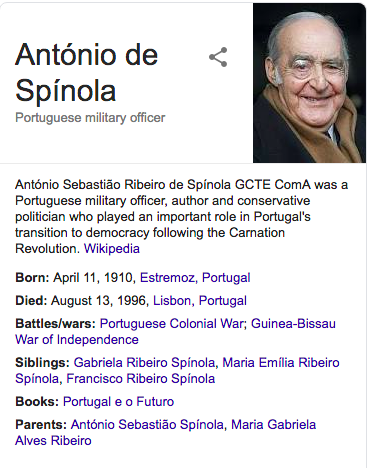Visit the Lisbon link
The height and width of the screenshot is (468, 371).
[172, 301]
